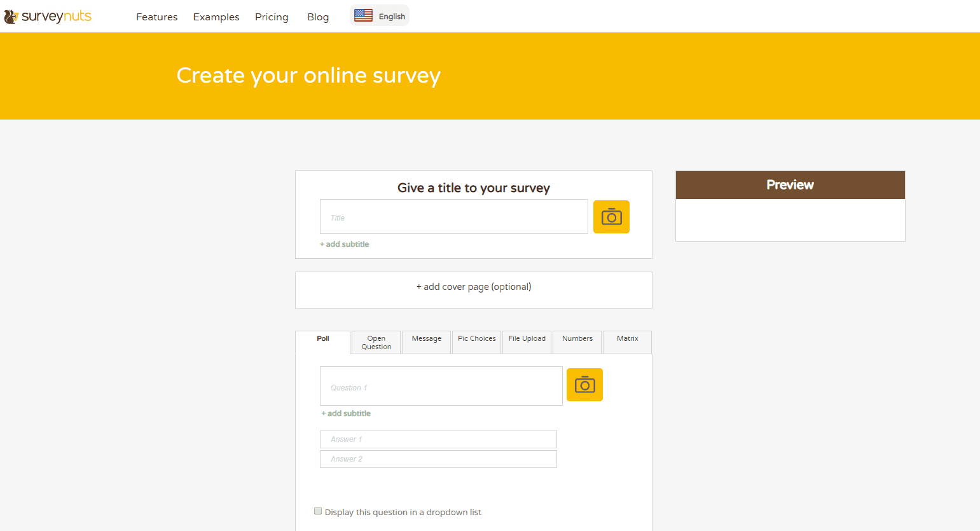
Task: Switch to the Message tab
Action: click(x=427, y=342)
